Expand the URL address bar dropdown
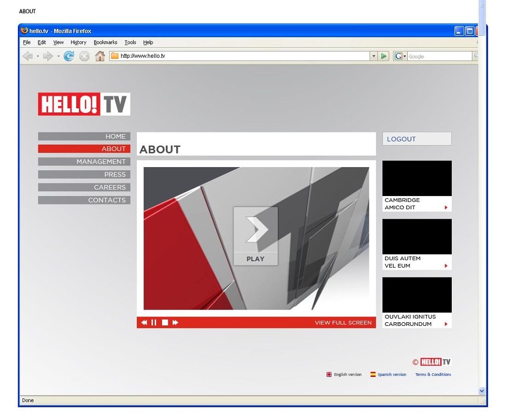 pyautogui.click(x=373, y=56)
